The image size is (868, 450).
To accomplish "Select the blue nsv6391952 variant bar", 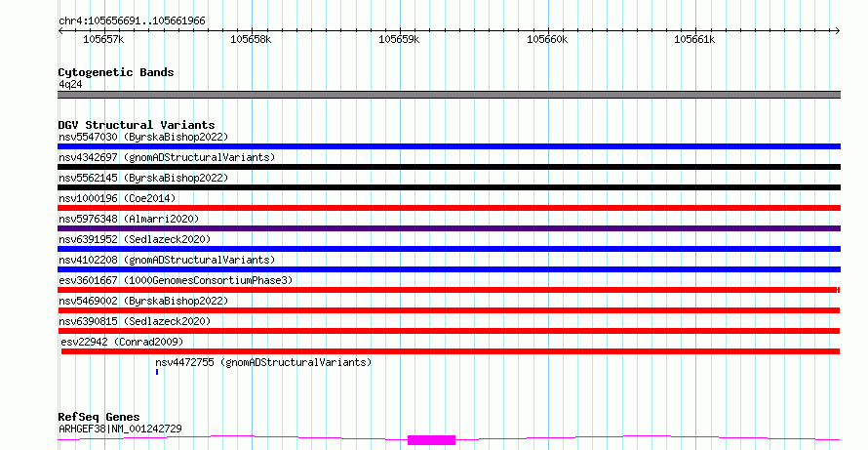I will [449, 249].
